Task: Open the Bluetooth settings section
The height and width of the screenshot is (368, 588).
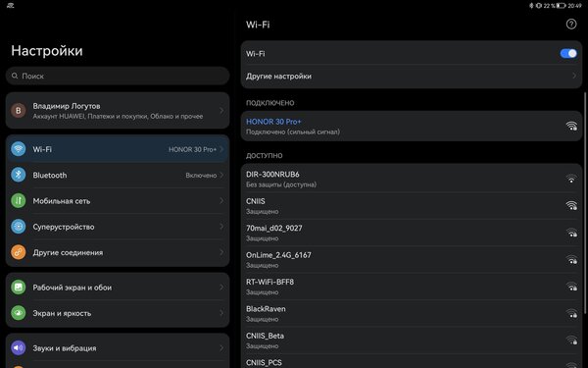Action: (x=118, y=175)
